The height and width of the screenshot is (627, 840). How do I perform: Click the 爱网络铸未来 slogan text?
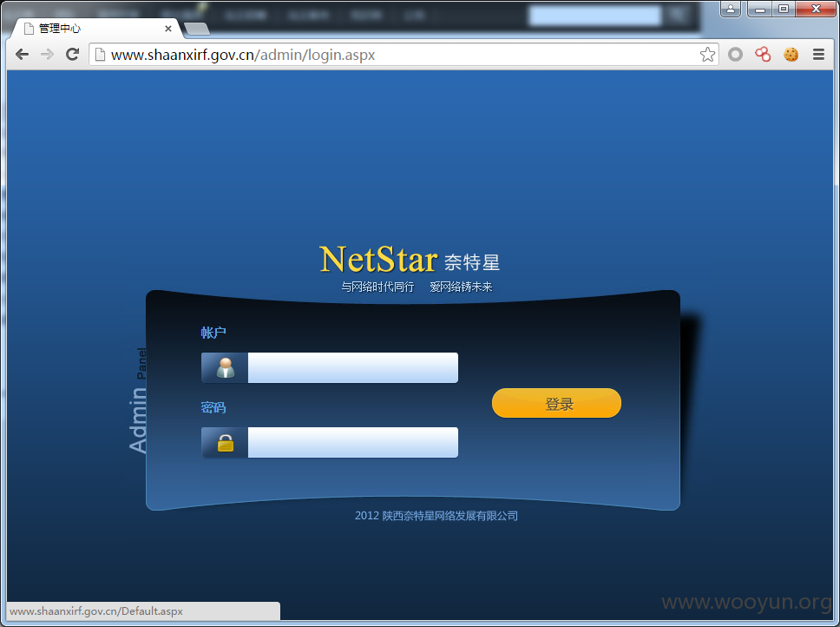[461, 287]
